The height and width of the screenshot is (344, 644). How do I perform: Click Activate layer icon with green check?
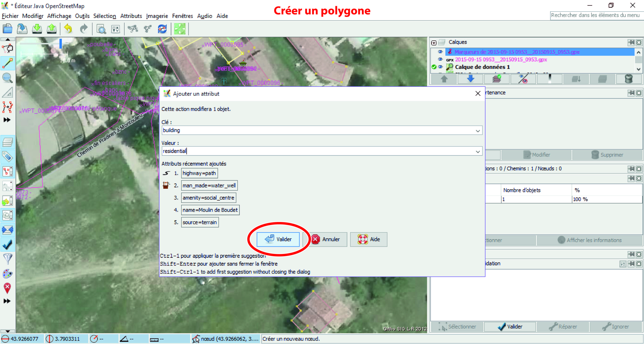tap(497, 79)
